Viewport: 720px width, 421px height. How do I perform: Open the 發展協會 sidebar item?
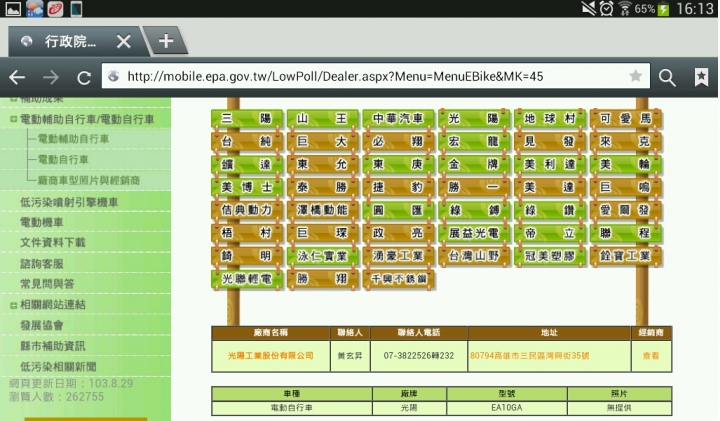pyautogui.click(x=41, y=325)
